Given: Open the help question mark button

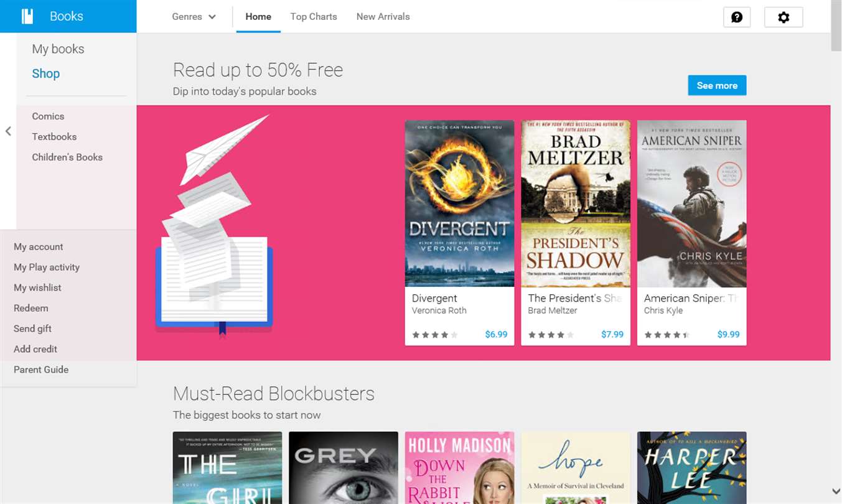Looking at the screenshot, I should 737,17.
